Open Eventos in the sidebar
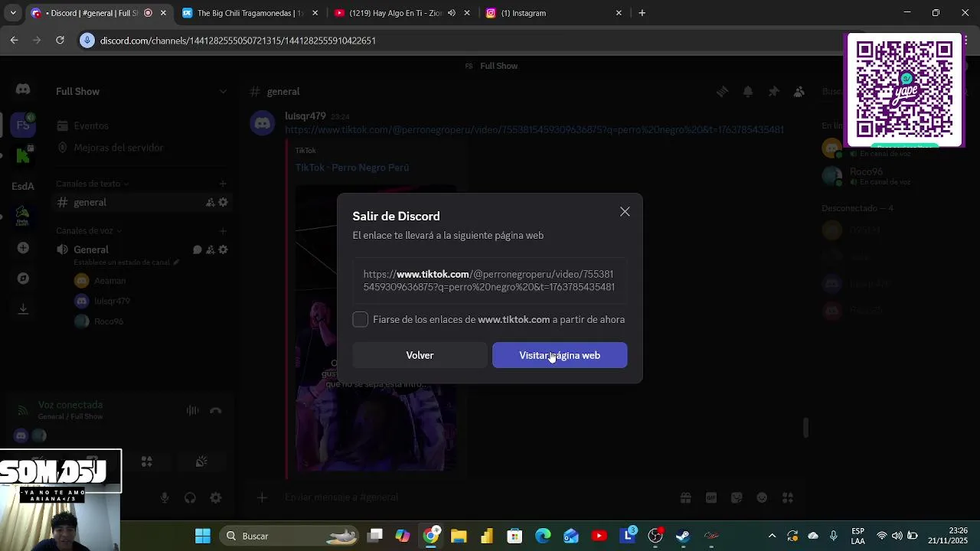This screenshot has width=980, height=551. click(91, 126)
